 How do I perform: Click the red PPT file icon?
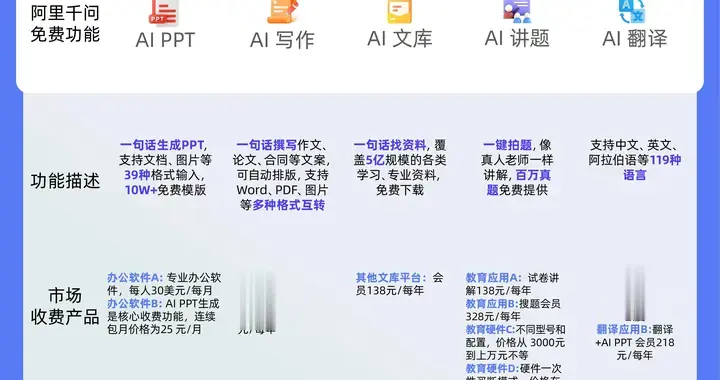[164, 13]
